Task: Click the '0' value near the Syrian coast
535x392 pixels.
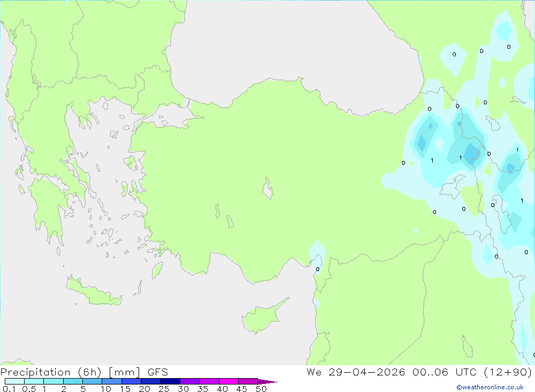Action: [x=318, y=269]
